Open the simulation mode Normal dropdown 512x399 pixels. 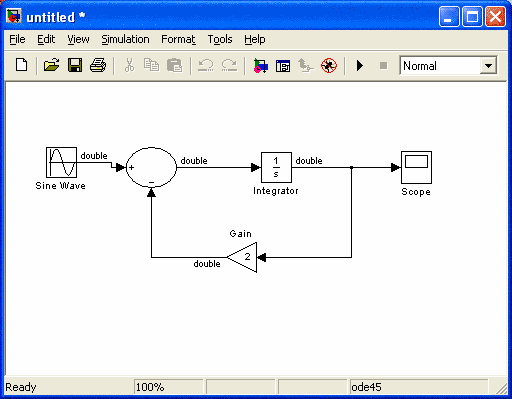448,66
